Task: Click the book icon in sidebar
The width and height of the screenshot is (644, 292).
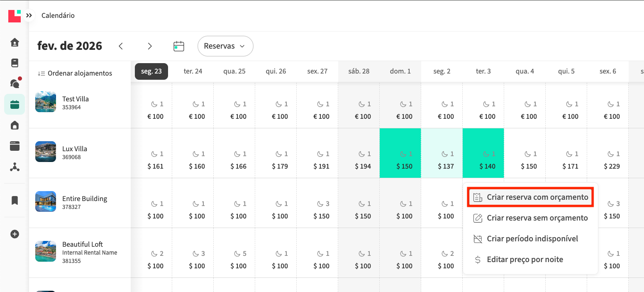Action: (15, 63)
